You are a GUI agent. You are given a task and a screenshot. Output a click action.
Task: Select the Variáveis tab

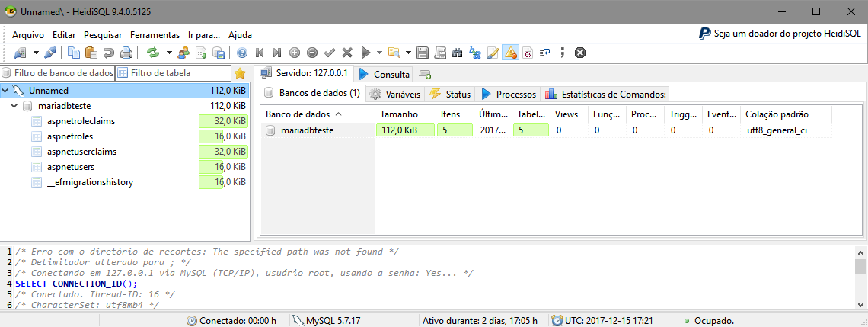click(x=395, y=95)
